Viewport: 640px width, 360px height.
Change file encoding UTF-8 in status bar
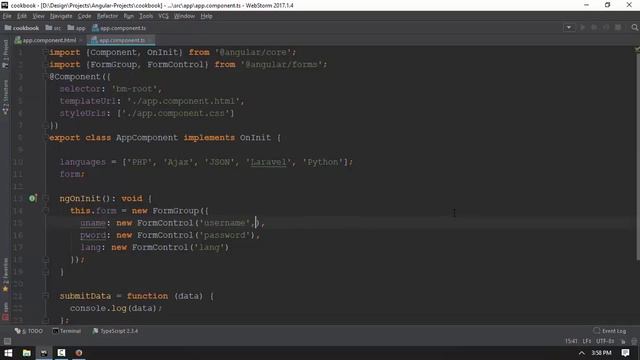[x=605, y=341]
